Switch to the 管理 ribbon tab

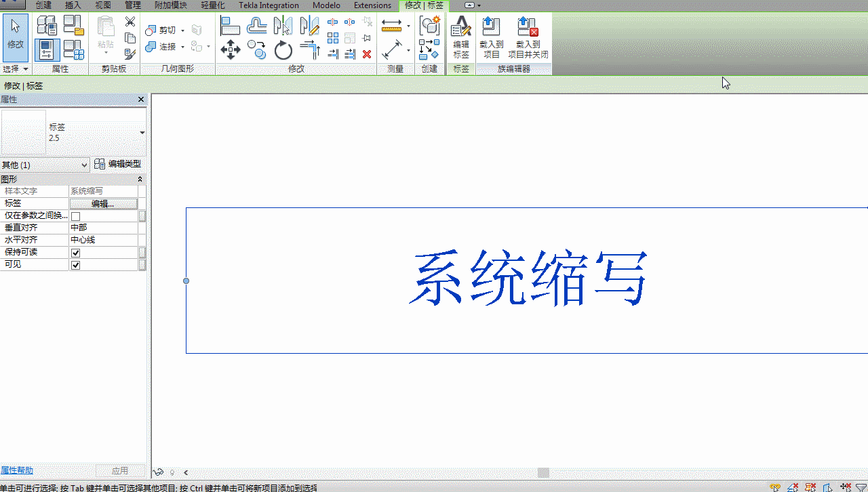133,5
